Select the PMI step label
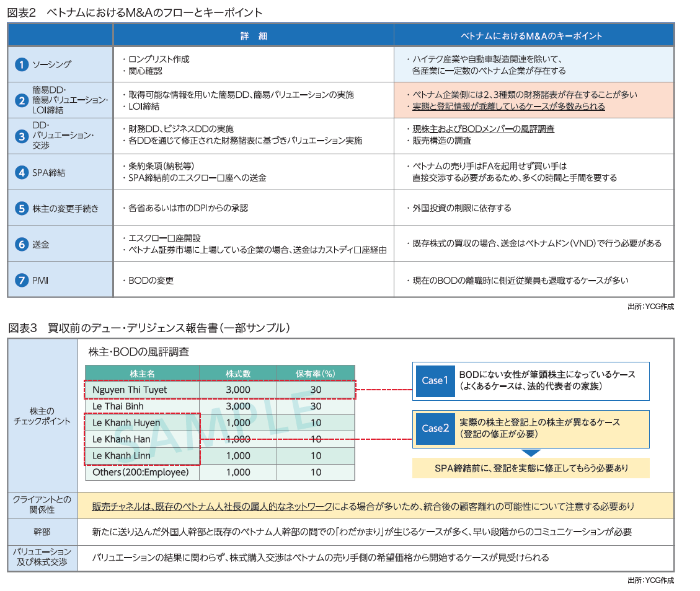Screen dimensions: 700x591 pos(40,281)
